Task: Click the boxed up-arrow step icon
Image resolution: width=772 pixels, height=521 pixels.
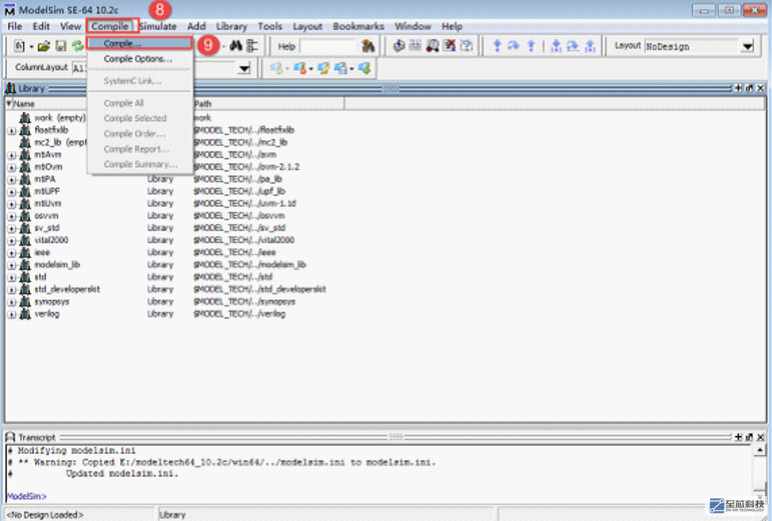Action: click(x=590, y=46)
